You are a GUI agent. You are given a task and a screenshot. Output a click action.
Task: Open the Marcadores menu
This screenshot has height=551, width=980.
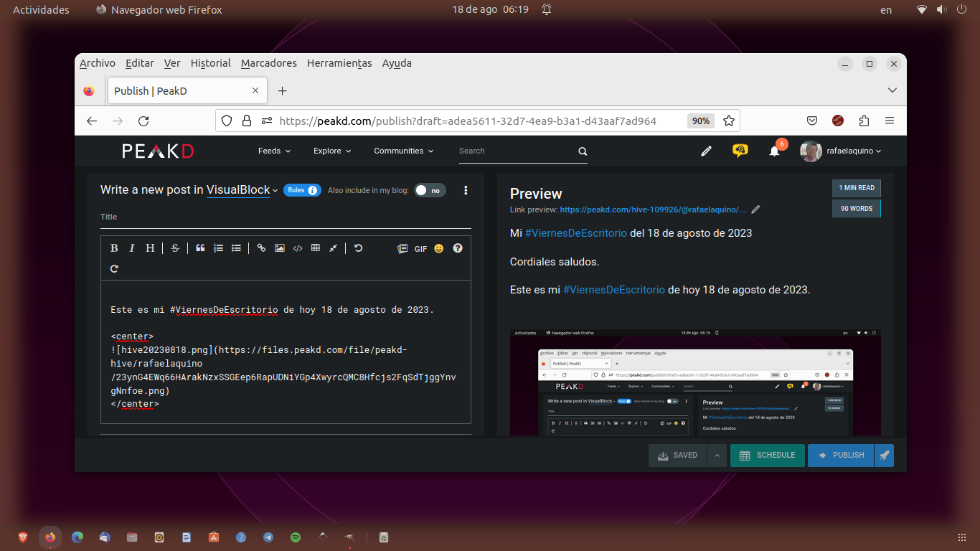269,63
